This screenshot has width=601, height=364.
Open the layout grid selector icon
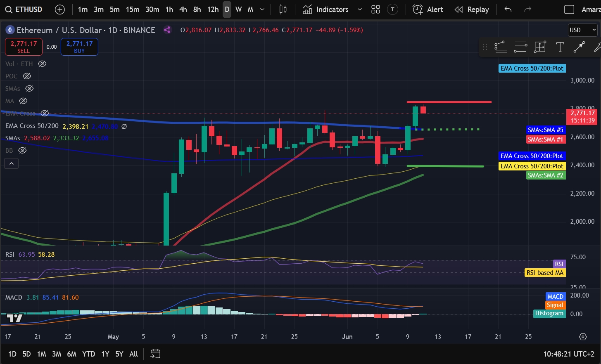coord(375,9)
